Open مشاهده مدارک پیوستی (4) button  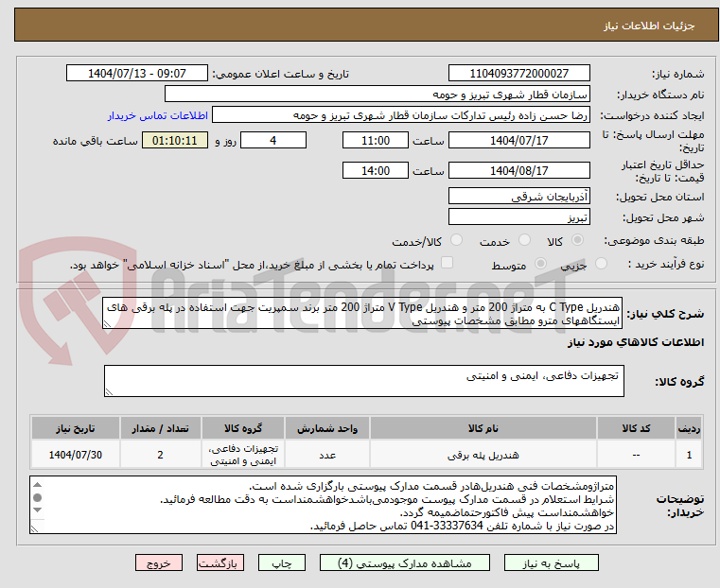pos(405,562)
